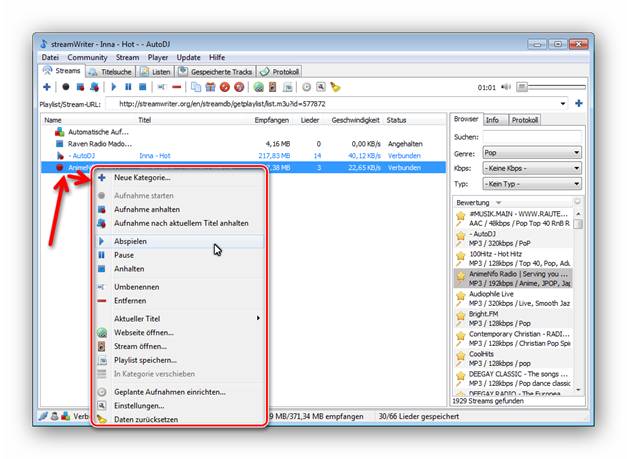Adjust the volume slider in the toolbar
The height and width of the screenshot is (459, 627).
(551, 87)
